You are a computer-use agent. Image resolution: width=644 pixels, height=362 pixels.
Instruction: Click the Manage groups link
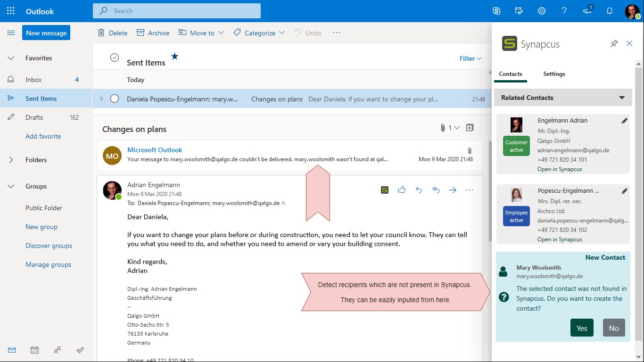pos(48,264)
